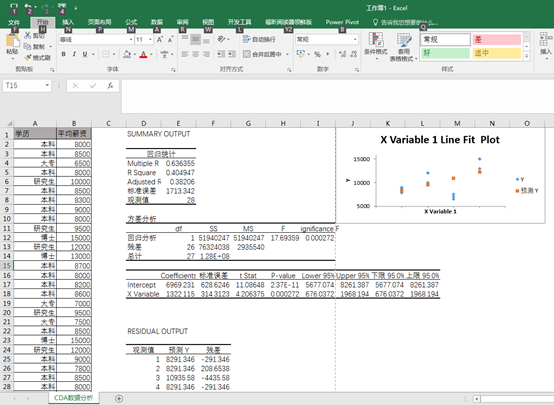Expand the Name Box dropdown arrow
This screenshot has width=554, height=405.
(x=47, y=86)
